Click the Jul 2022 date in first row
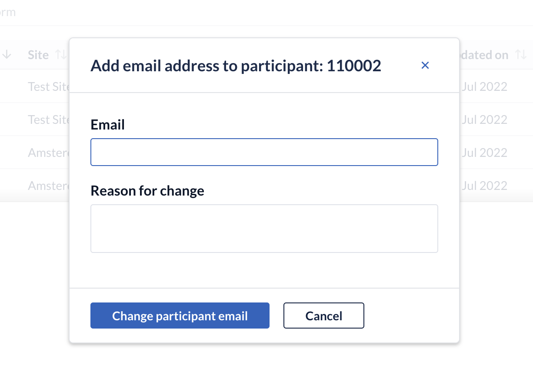Viewport: 533px width, 392px height. pos(484,86)
